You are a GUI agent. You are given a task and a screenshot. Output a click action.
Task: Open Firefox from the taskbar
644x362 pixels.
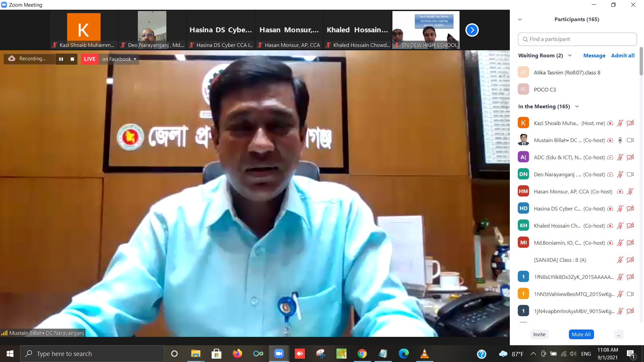[x=237, y=354]
